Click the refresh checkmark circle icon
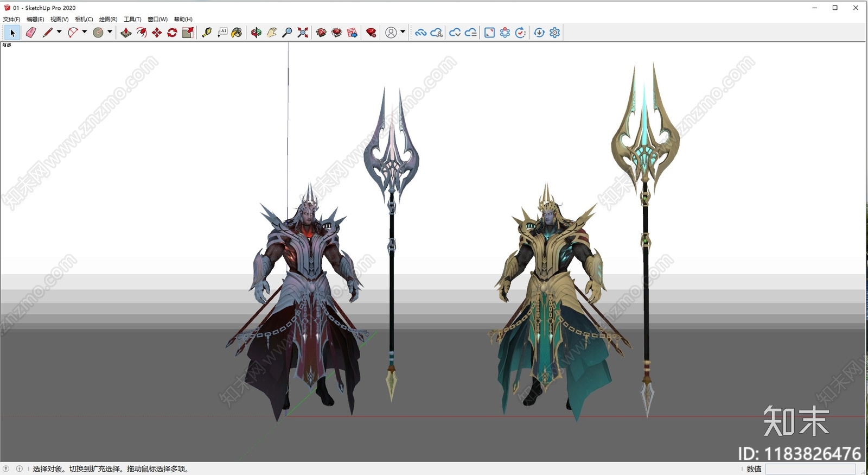 pos(520,33)
